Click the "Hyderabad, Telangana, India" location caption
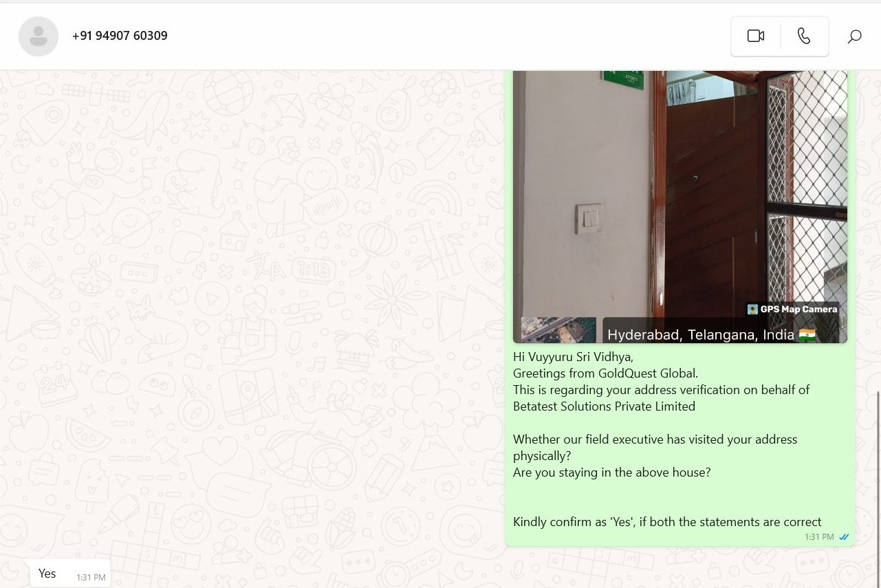 coord(701,335)
